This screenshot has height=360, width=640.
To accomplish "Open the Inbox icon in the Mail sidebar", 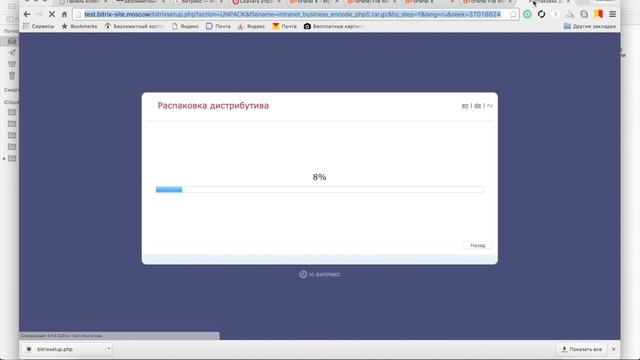I will (12, 41).
